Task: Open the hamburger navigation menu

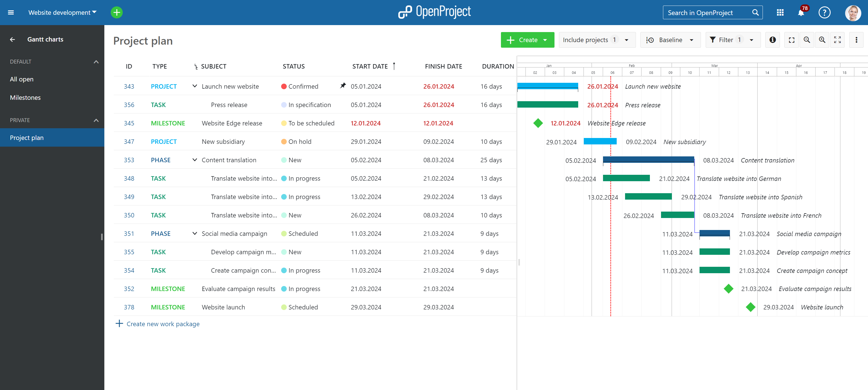Action: tap(11, 13)
